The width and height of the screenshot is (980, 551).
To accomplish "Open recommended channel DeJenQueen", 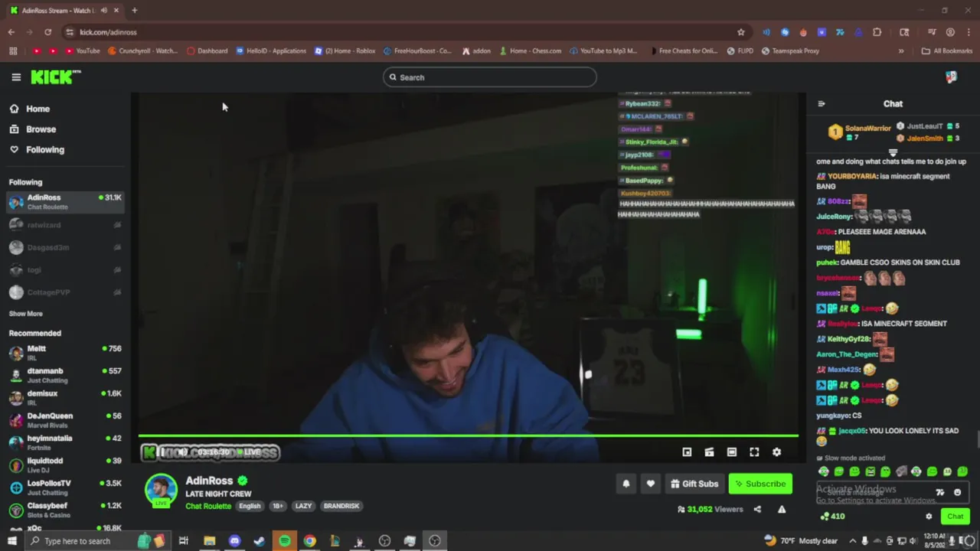I will pyautogui.click(x=65, y=420).
